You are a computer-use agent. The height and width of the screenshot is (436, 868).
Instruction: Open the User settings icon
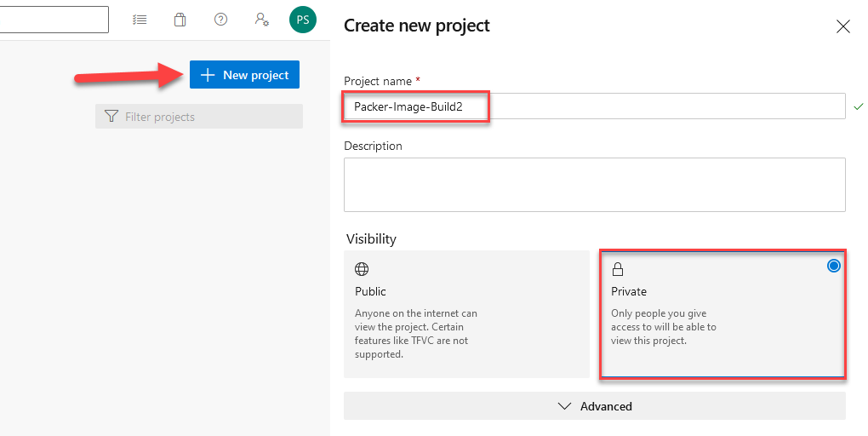click(x=262, y=20)
